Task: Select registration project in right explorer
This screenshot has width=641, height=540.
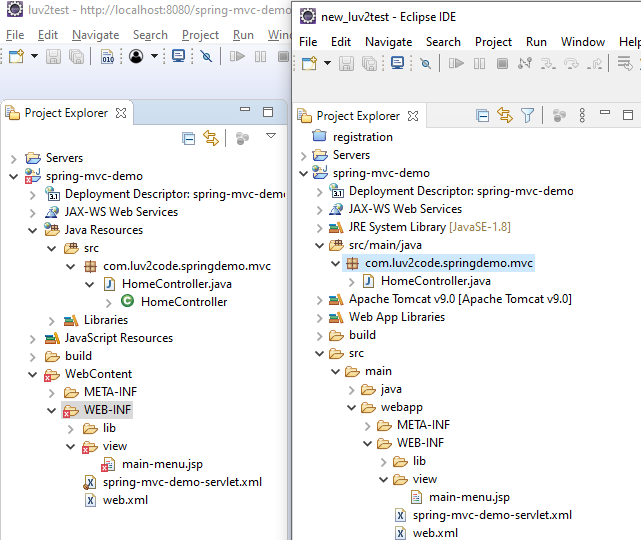Action: click(x=363, y=137)
